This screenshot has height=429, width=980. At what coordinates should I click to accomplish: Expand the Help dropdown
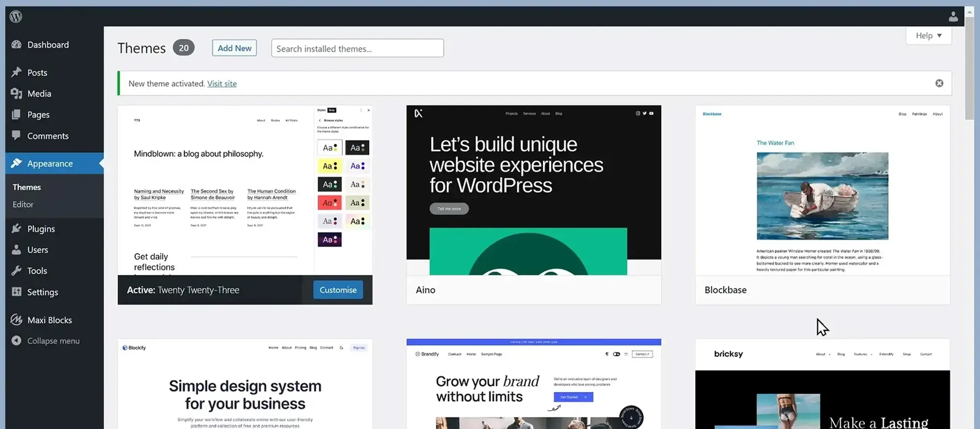click(x=929, y=35)
